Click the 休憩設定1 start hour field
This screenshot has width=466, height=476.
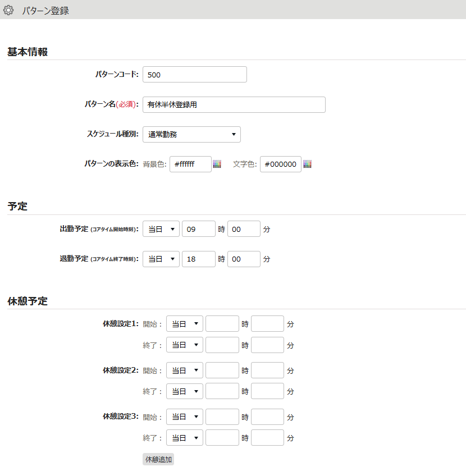pos(222,324)
